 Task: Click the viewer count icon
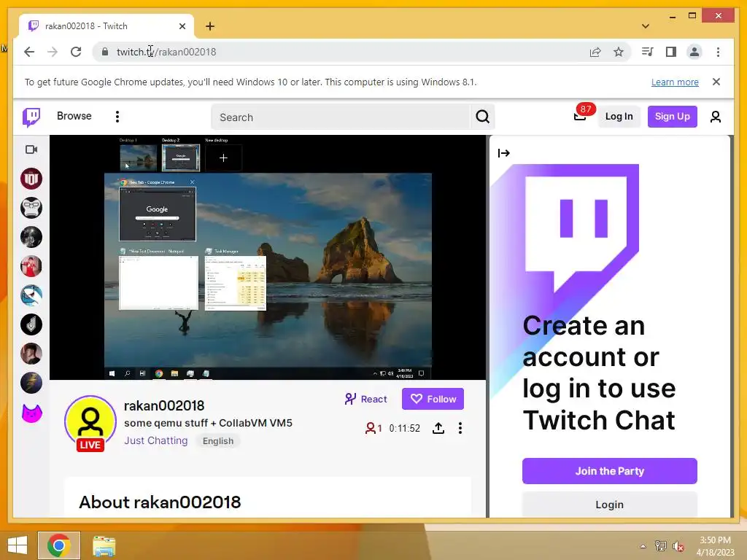[x=370, y=428]
